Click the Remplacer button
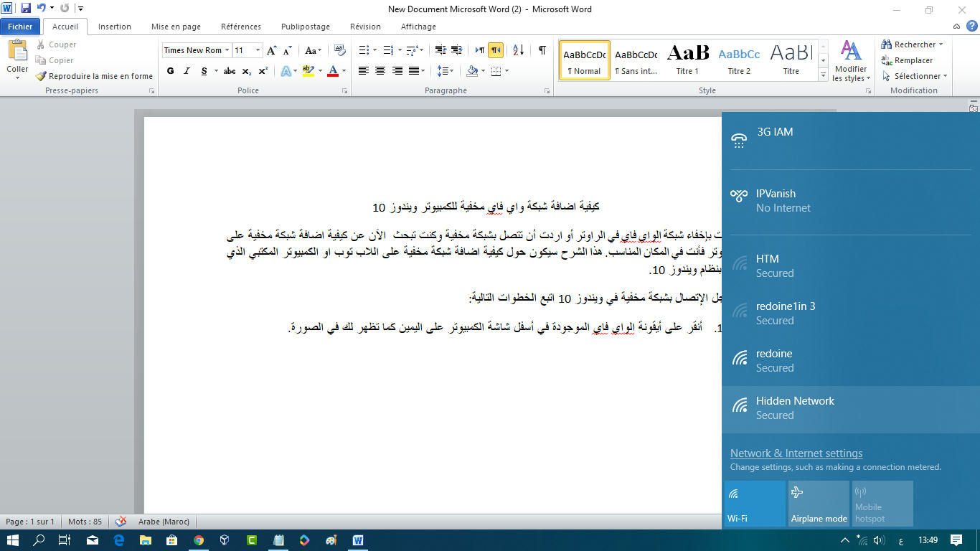Viewport: 980px width, 551px height. 908,60
